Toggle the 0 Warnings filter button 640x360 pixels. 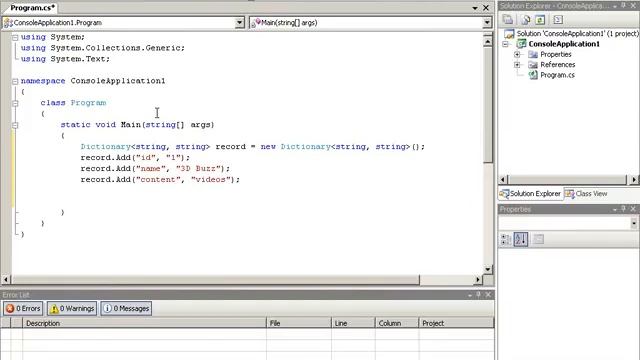[71, 309]
